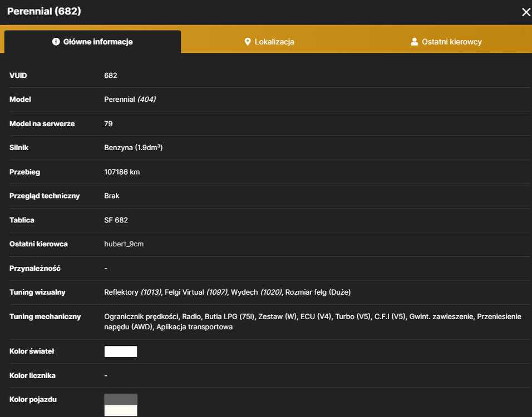Click the Ostatni kierowca label
532x417 pixels.
point(39,244)
